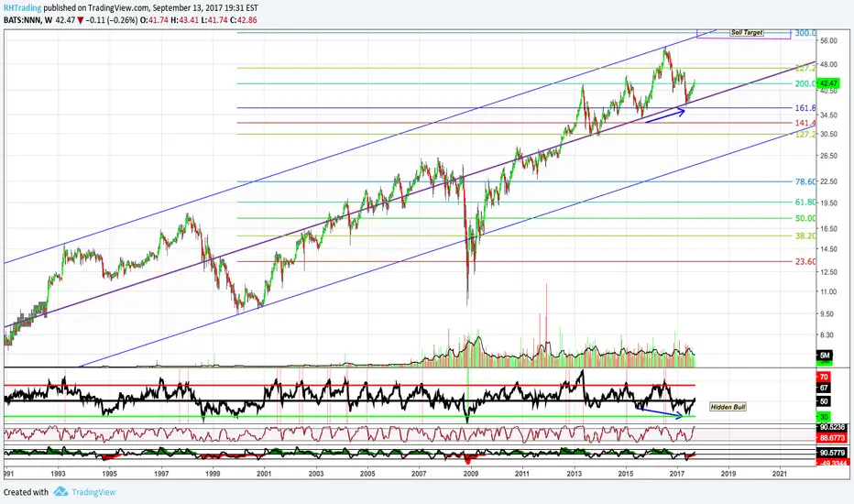Image resolution: width=854 pixels, height=504 pixels.
Task: Click the 30.50 price axis value
Action: click(828, 134)
